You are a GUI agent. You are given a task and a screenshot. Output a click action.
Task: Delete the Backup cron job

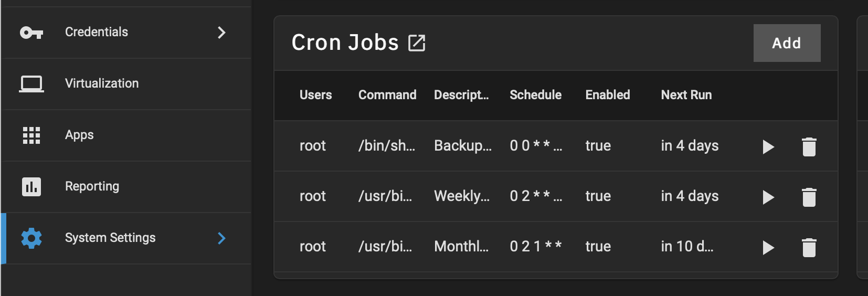coord(809,147)
